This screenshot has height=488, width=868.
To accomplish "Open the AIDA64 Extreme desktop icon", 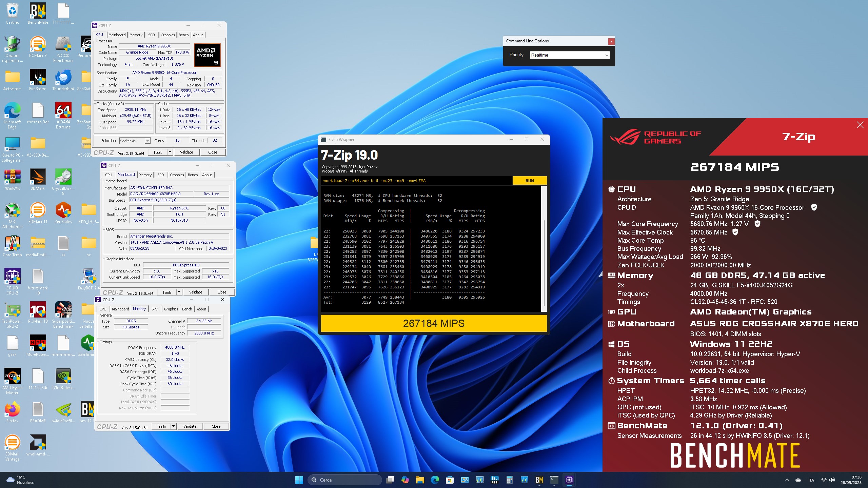I will (63, 116).
